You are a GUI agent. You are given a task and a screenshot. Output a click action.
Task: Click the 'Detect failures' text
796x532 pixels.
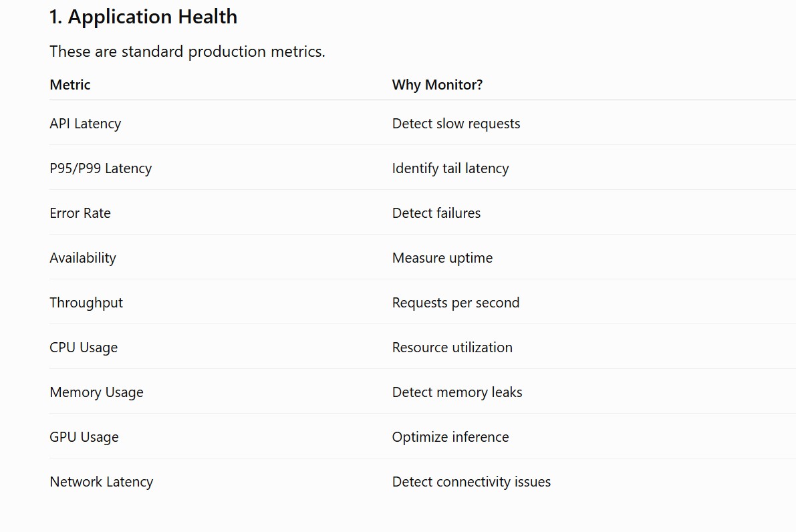[x=436, y=213]
